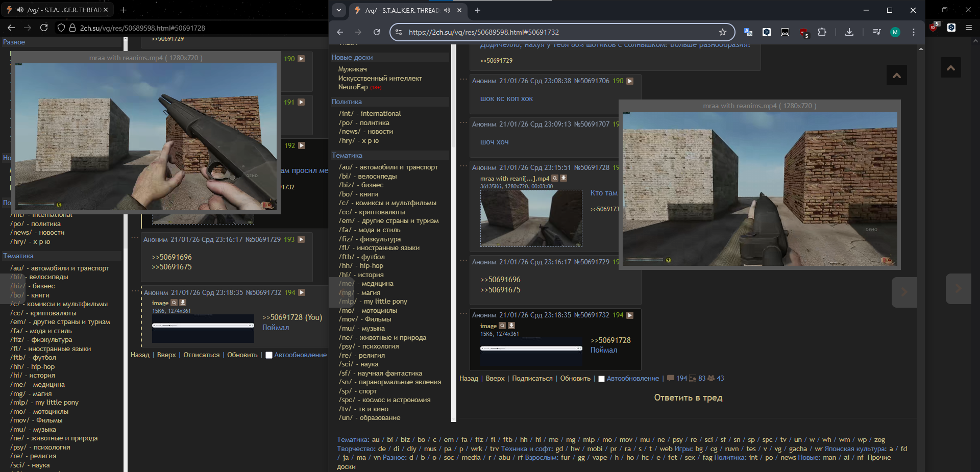980x472 pixels.
Task: Open Google Translate extension in Chrome toolbar
Action: [x=748, y=32]
